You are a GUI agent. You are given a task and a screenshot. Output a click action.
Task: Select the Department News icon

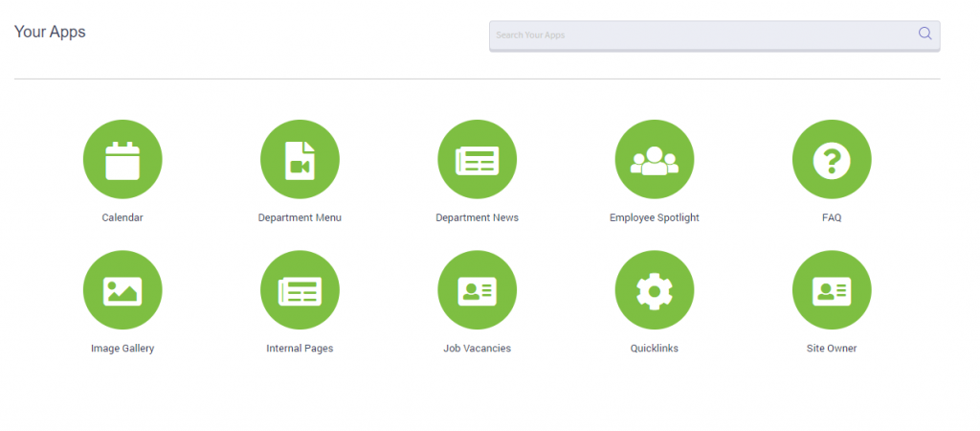[x=477, y=160]
